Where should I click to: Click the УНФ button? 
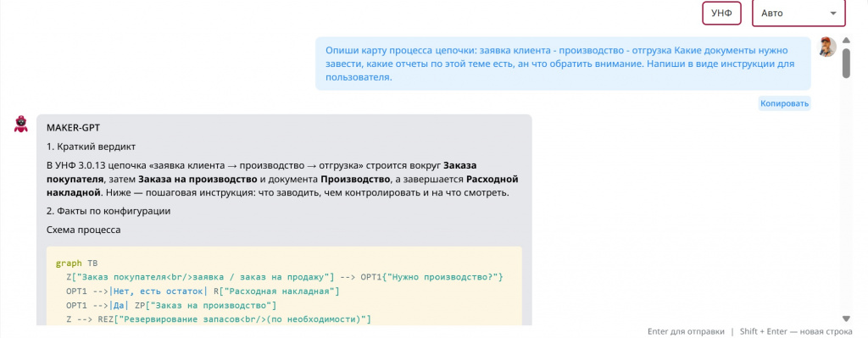coord(721,14)
